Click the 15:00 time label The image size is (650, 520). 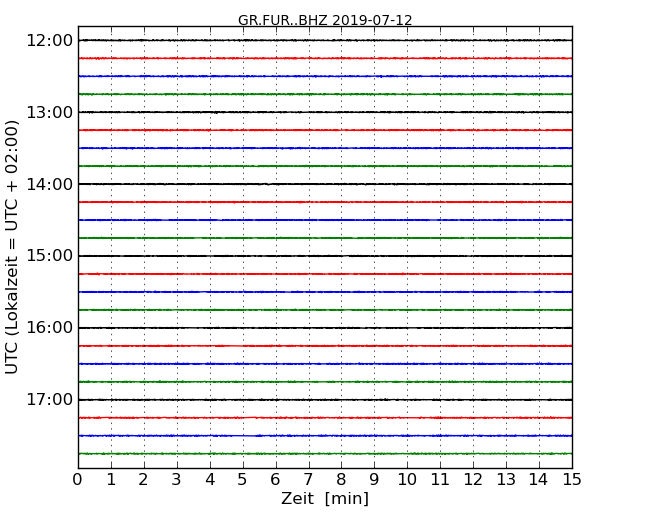[x=49, y=256]
